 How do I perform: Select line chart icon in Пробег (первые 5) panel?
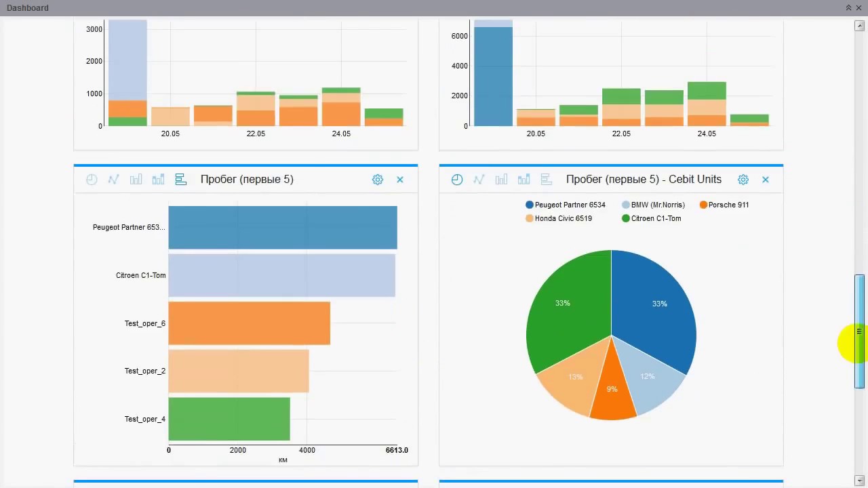(114, 180)
